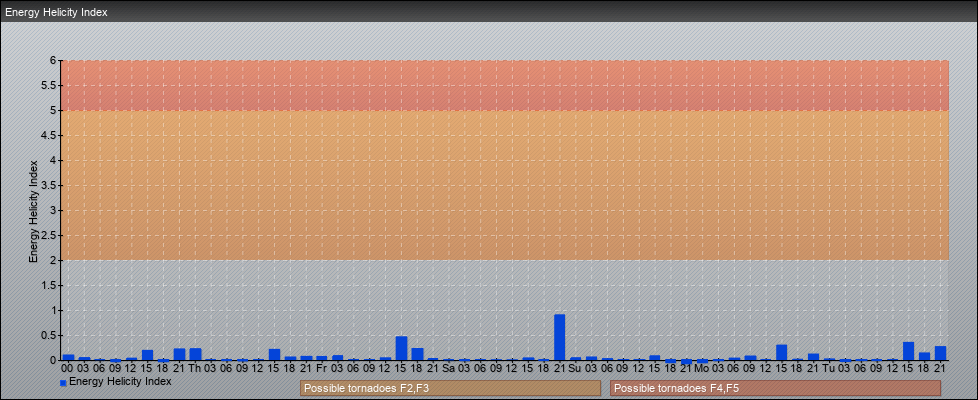Viewport: 978px width, 400px height.
Task: Select the Sa day label on x-axis
Action: pyautogui.click(x=448, y=368)
